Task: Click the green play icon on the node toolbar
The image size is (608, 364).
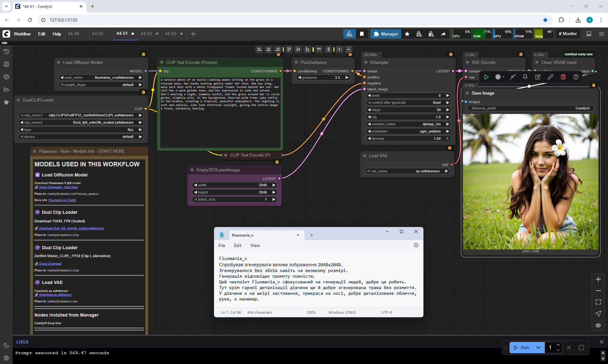Action: (486, 77)
